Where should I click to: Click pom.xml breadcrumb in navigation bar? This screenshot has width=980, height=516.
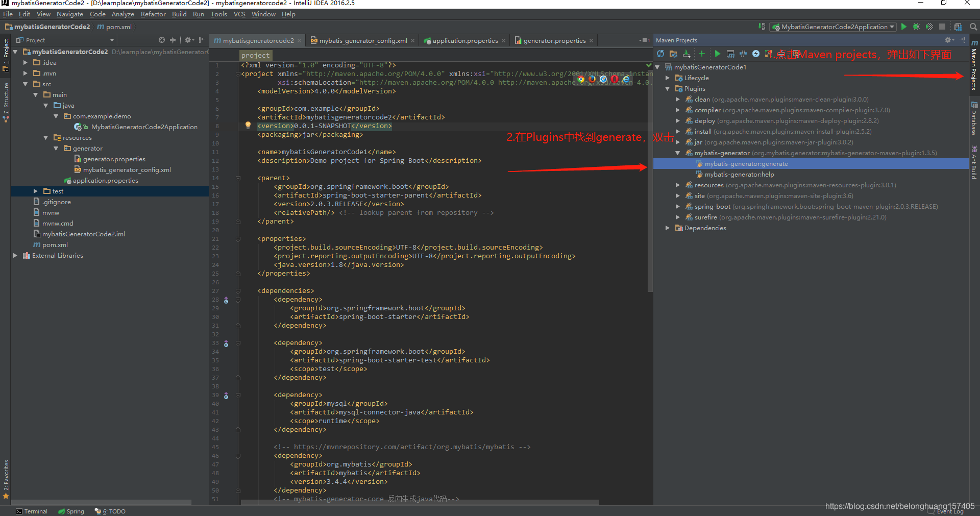[114, 27]
